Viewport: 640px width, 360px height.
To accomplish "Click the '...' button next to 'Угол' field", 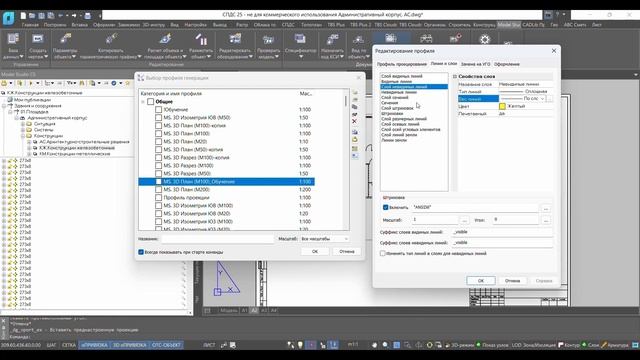I will click(546, 220).
